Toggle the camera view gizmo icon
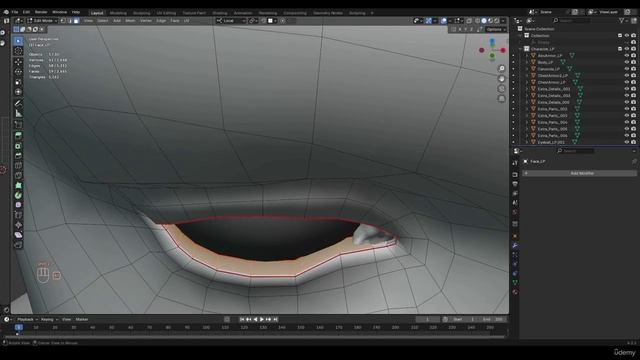The height and width of the screenshot is (360, 640). point(502,89)
